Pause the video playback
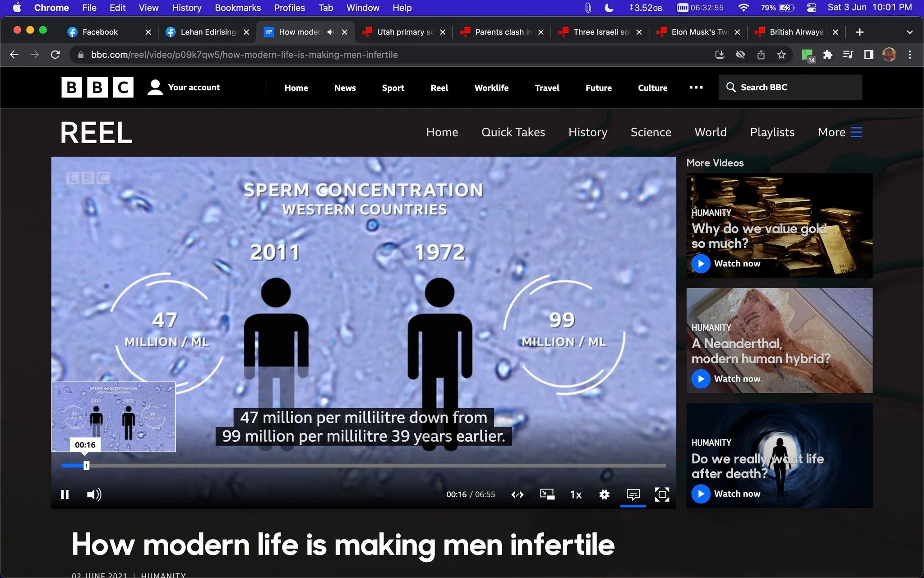 coord(65,494)
